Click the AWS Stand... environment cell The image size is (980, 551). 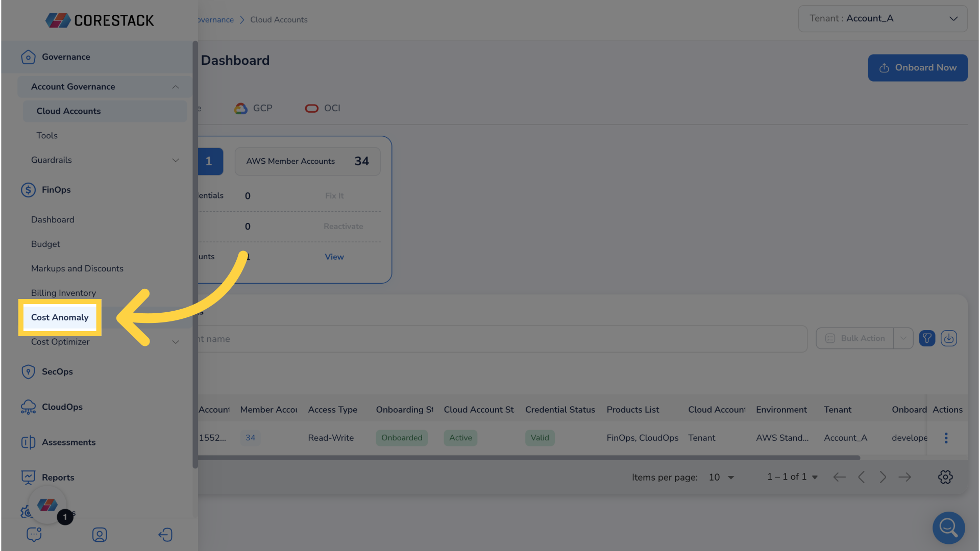pos(782,438)
